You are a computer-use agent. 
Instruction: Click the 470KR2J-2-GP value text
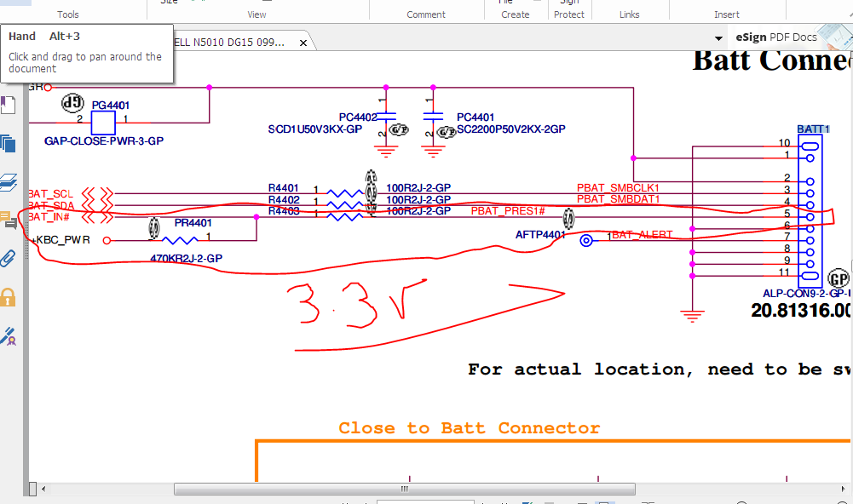186,258
